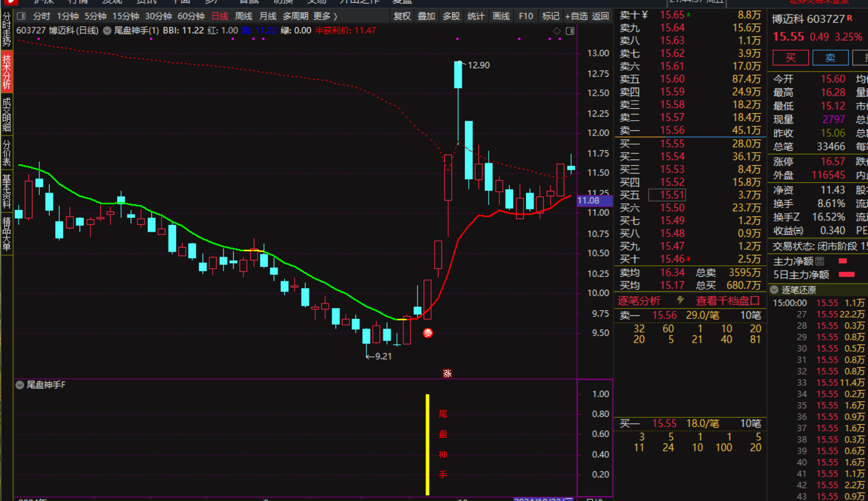Click the green arrow beside 卖十 price
This screenshot has height=501, width=868.
click(689, 15)
